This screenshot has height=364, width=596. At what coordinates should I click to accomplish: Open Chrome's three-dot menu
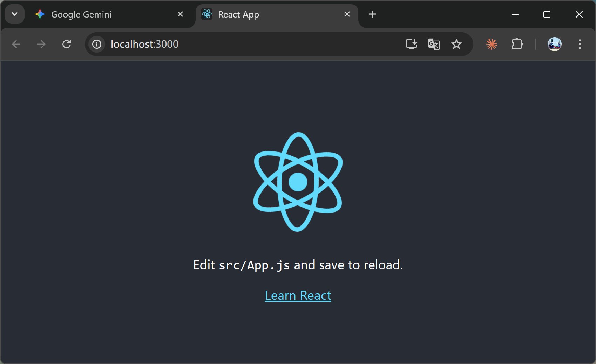[580, 44]
